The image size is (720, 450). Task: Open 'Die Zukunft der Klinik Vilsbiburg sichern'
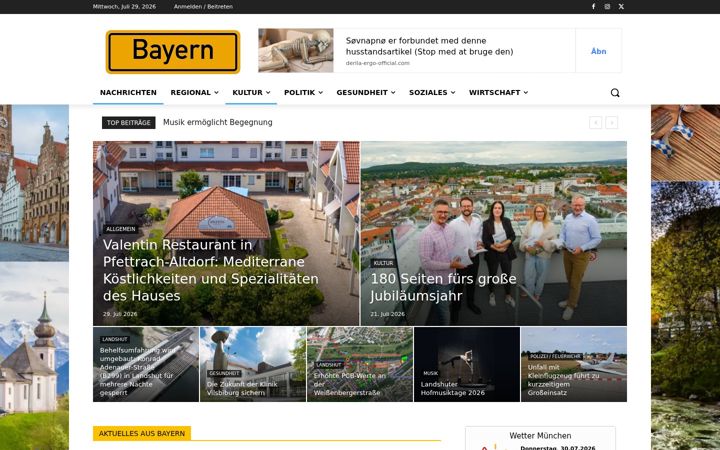coord(242,388)
